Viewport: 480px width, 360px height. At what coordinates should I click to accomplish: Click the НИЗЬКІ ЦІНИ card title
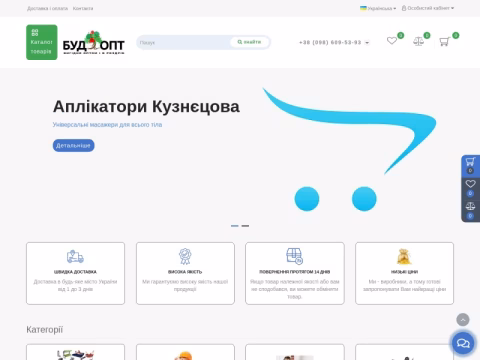(x=404, y=272)
